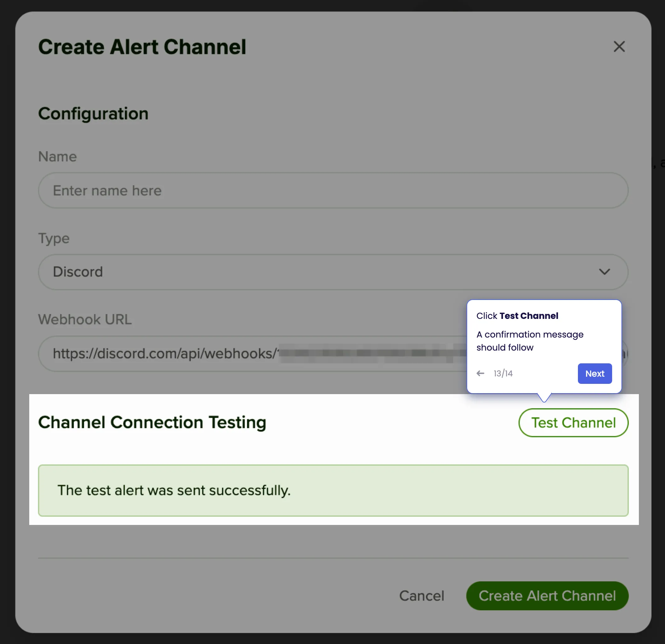
Task: Click the 'Configuration' heading
Action: [93, 114]
